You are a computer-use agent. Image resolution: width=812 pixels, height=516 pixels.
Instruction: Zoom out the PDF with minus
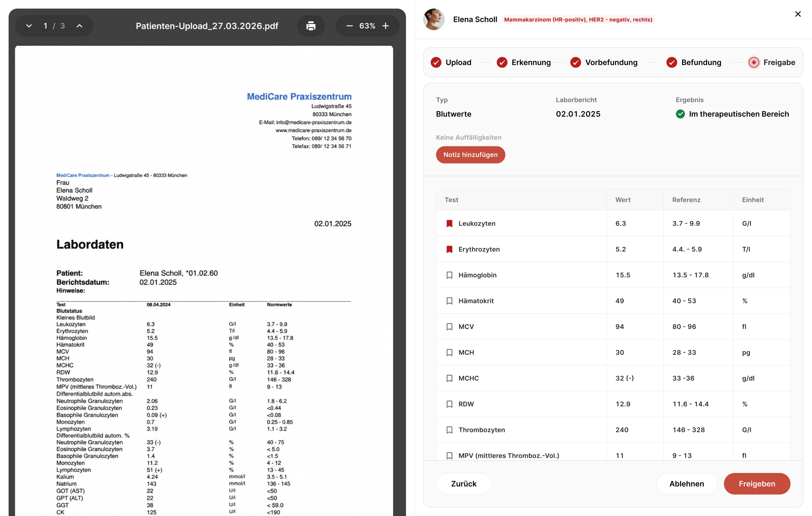tap(349, 26)
